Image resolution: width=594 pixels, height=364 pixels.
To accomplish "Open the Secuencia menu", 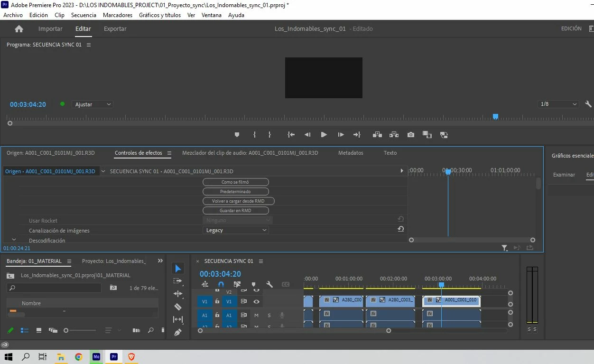I will coord(84,15).
